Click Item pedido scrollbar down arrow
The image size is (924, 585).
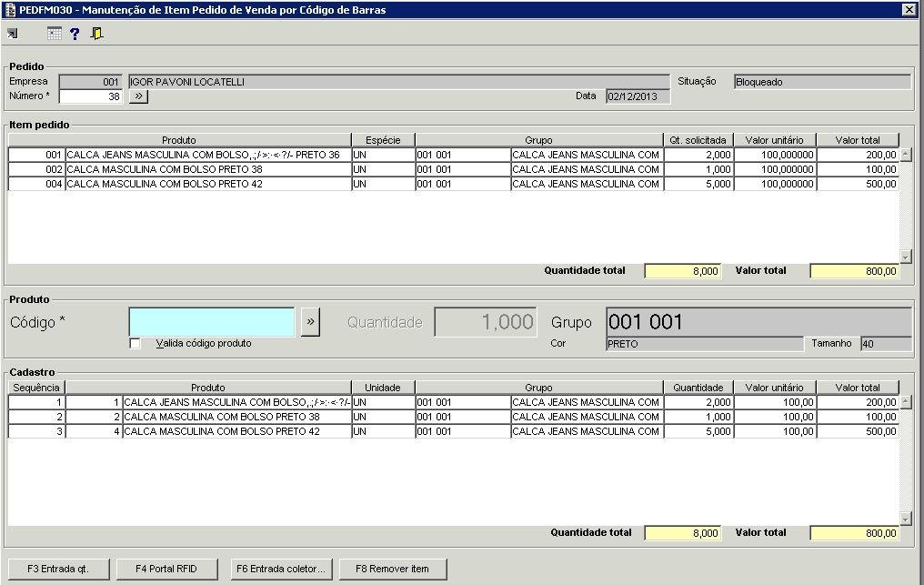tap(906, 257)
